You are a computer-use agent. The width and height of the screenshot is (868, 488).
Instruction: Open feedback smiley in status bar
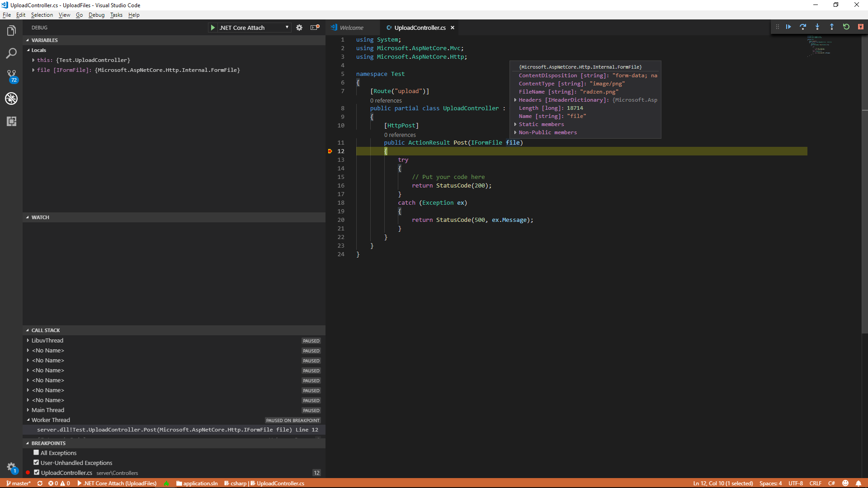(x=845, y=483)
